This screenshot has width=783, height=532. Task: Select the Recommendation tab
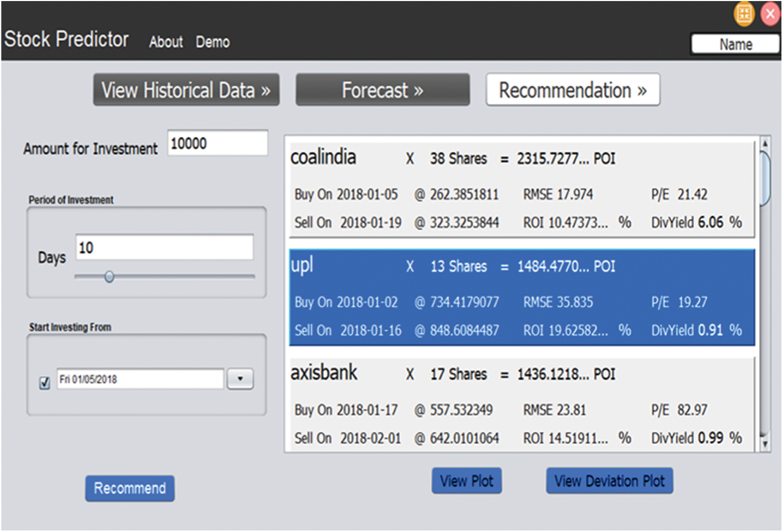573,90
